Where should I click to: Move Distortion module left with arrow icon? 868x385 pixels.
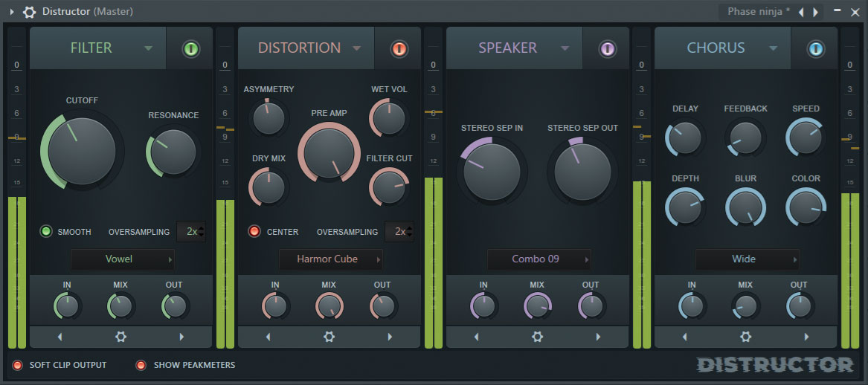tap(269, 337)
